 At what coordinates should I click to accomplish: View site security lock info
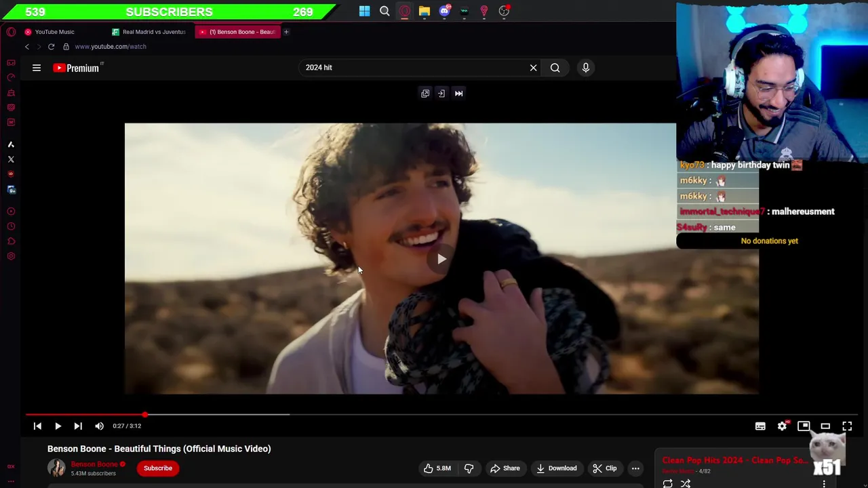tap(66, 47)
